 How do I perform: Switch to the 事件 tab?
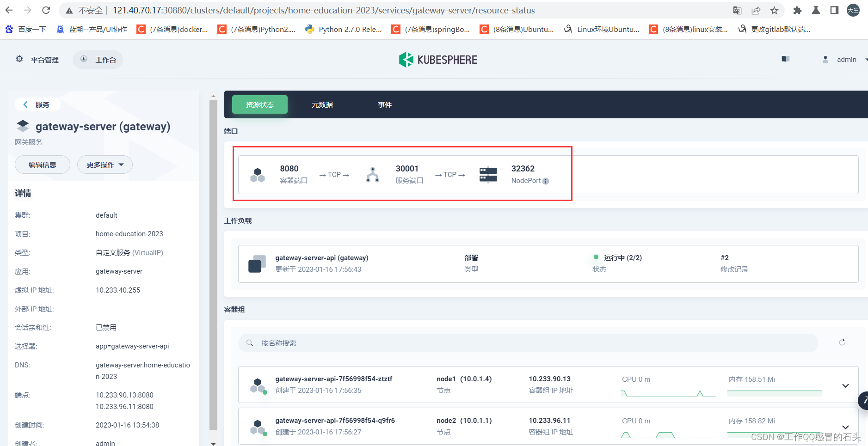(385, 104)
